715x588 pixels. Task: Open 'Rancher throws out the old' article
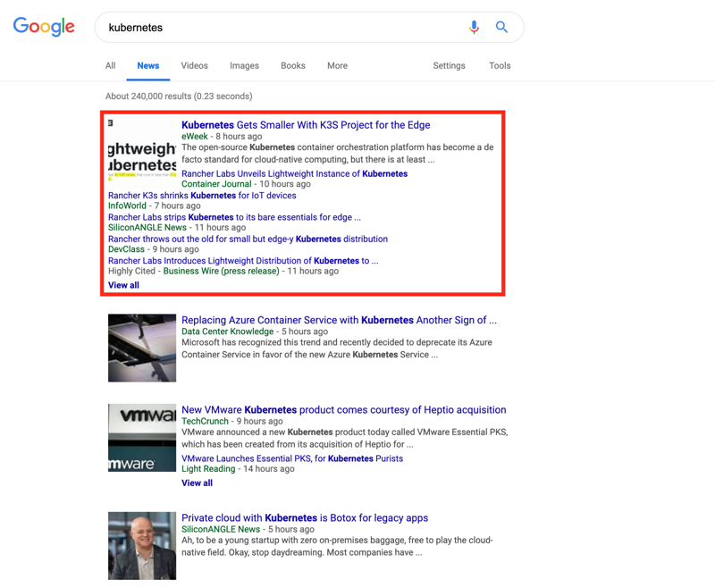tap(248, 239)
